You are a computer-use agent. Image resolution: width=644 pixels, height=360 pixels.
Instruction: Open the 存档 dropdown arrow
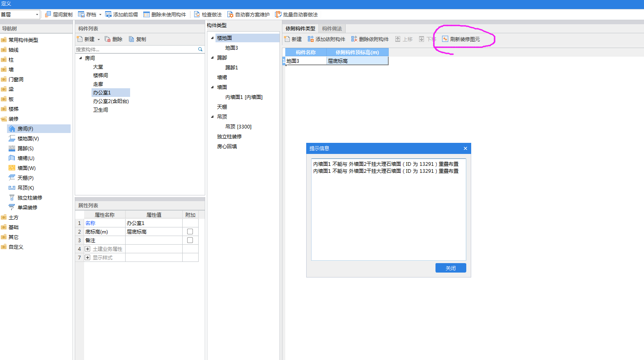[100, 14]
